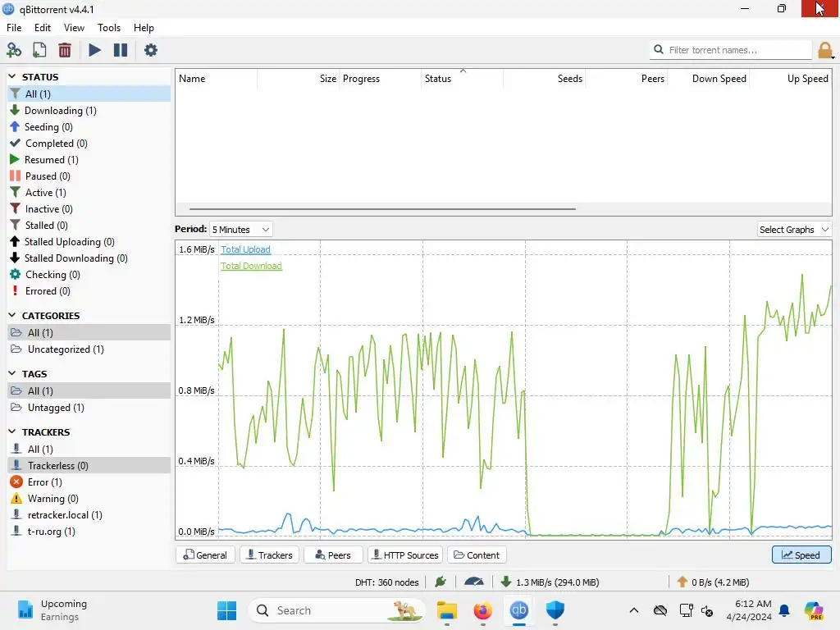
Task: Click the Total Download legend link
Action: [x=251, y=266]
